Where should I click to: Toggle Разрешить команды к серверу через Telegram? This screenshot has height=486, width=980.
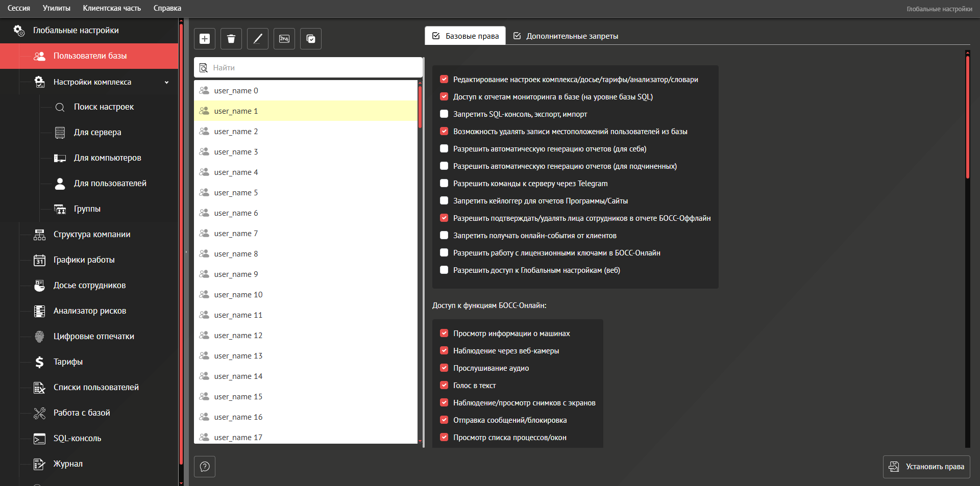(x=444, y=184)
